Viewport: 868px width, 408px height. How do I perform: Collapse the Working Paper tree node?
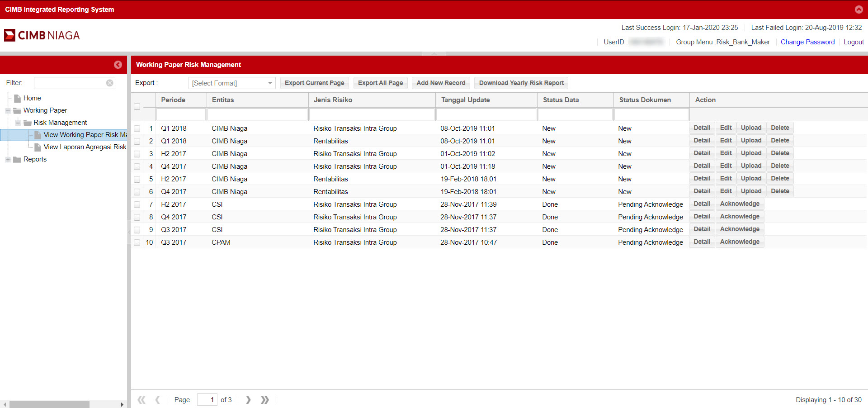8,110
